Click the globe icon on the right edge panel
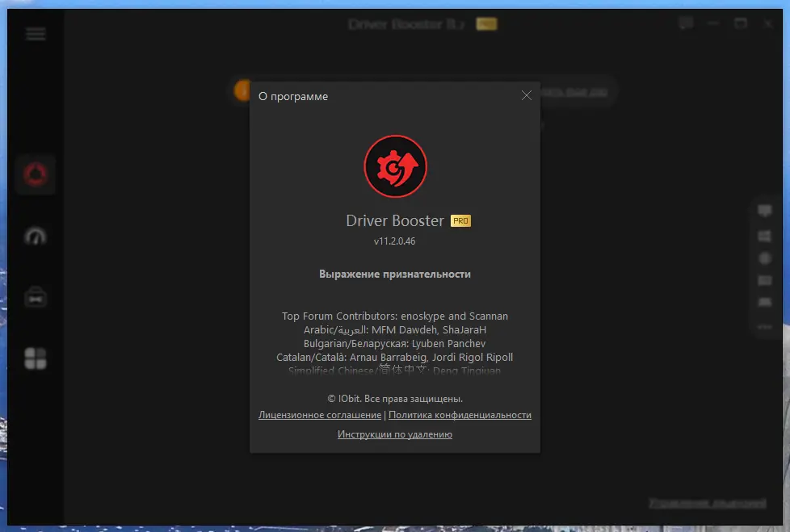The image size is (790, 532). tap(764, 258)
